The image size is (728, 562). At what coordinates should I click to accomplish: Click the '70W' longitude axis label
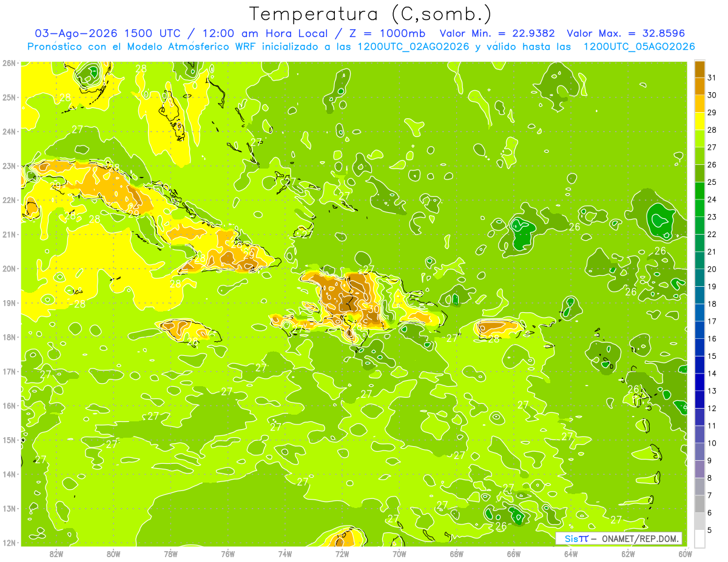pyautogui.click(x=399, y=554)
